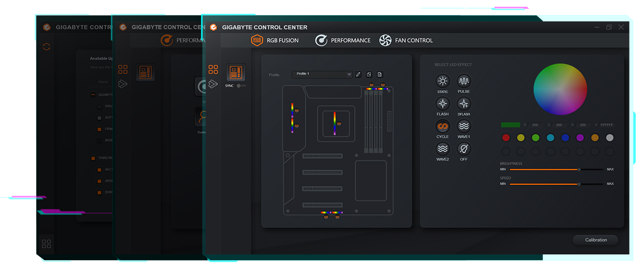Screen dimensions: 644x270
Task: Select the CYCLE LED effect
Action: click(442, 126)
